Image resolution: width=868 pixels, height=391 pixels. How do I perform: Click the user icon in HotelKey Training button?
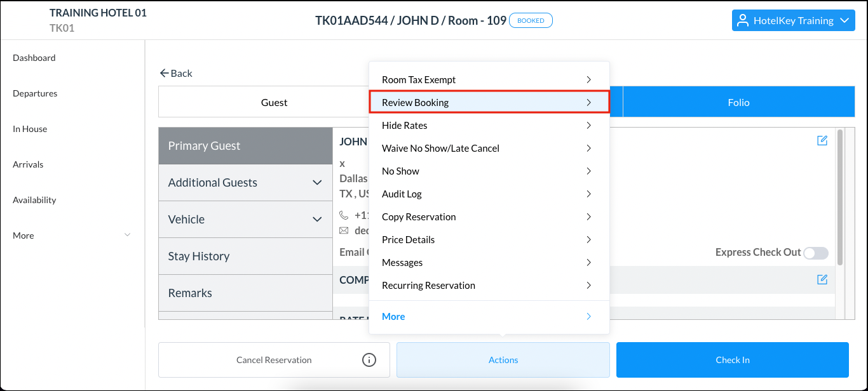click(742, 20)
